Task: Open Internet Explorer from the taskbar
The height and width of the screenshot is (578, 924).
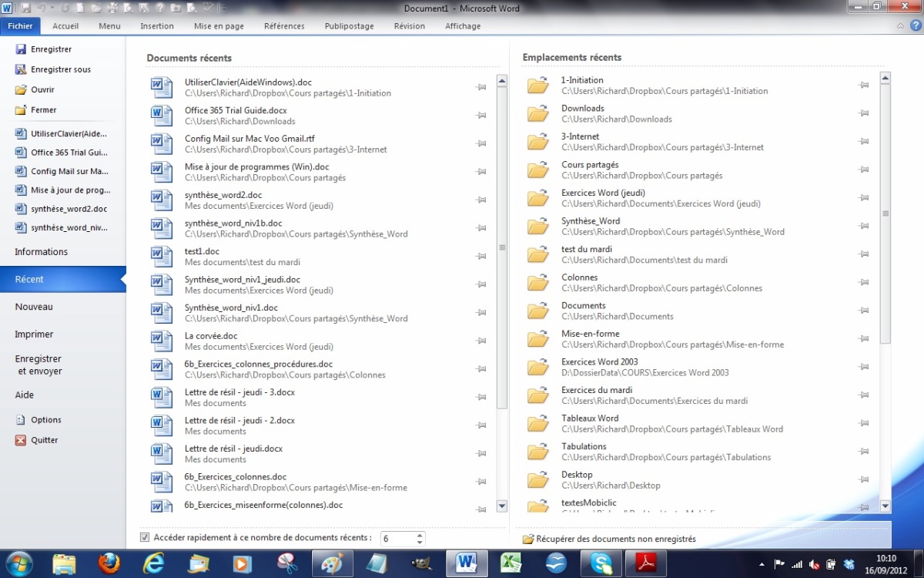Action: [154, 563]
